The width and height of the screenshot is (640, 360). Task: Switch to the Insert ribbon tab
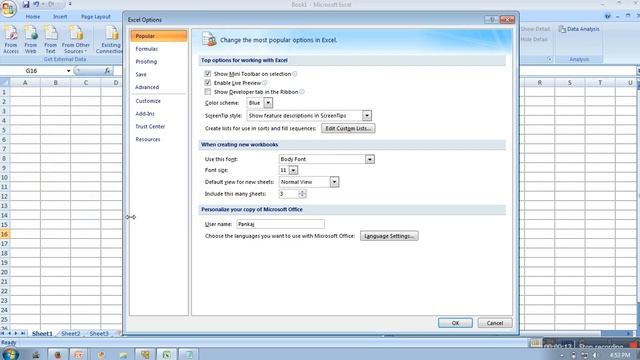(x=60, y=17)
